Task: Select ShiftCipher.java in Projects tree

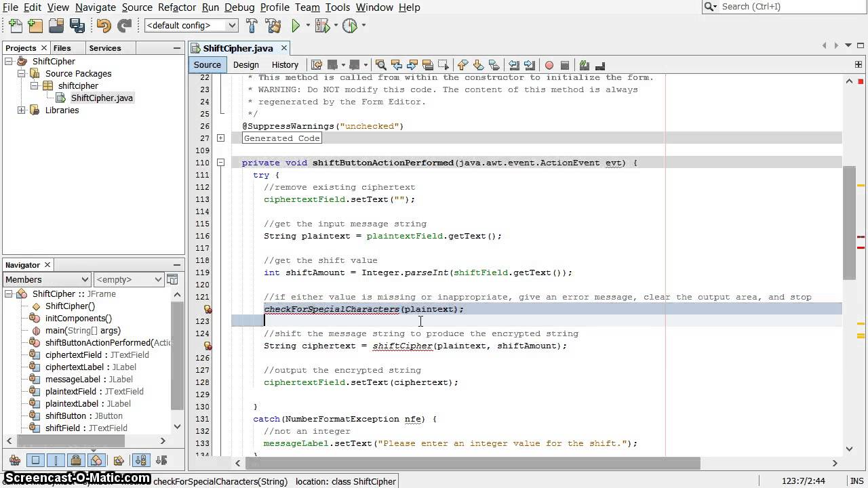Action: point(102,98)
